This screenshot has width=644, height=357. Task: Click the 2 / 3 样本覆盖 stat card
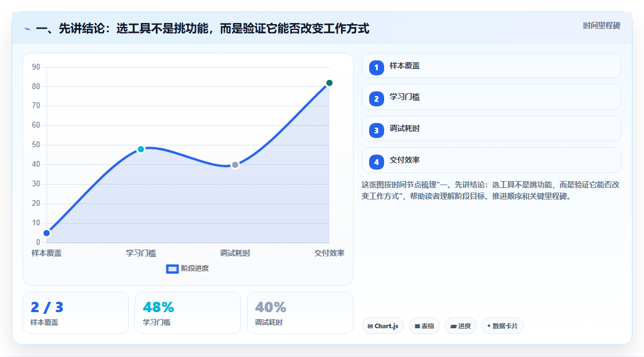pos(75,313)
